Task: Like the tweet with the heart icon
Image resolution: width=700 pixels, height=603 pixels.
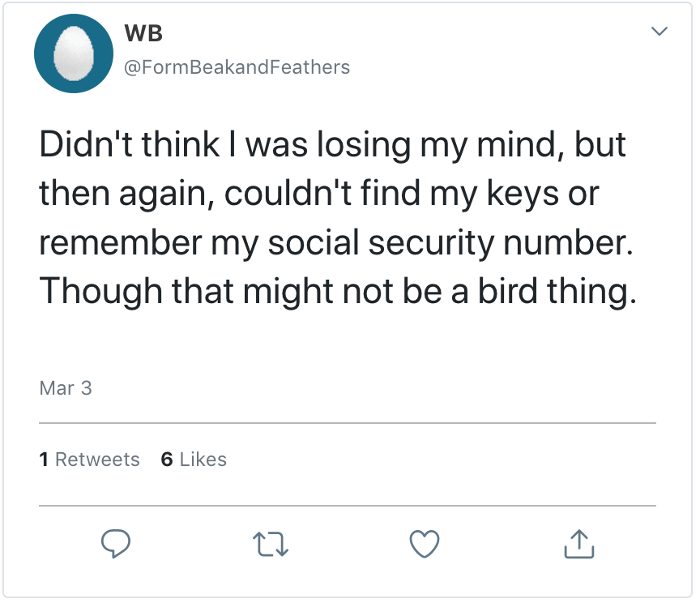Action: point(425,544)
